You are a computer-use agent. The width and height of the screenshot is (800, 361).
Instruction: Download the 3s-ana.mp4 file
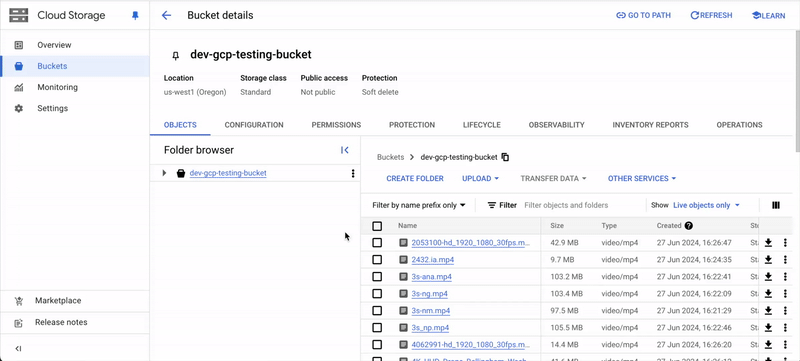(768, 277)
